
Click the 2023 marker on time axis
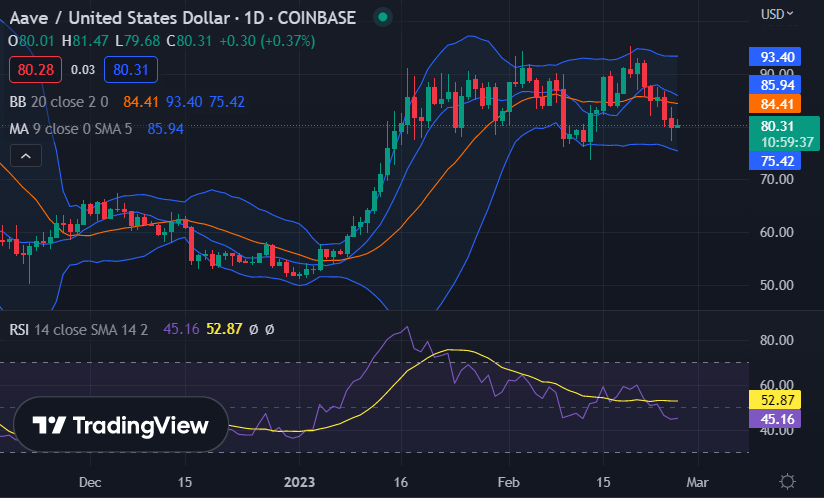click(301, 481)
